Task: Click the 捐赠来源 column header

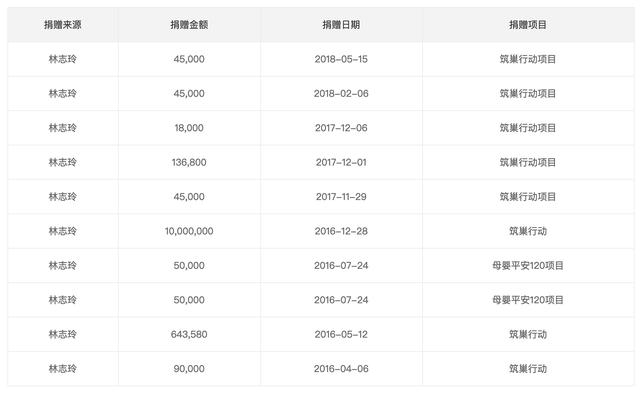Action: pos(63,25)
